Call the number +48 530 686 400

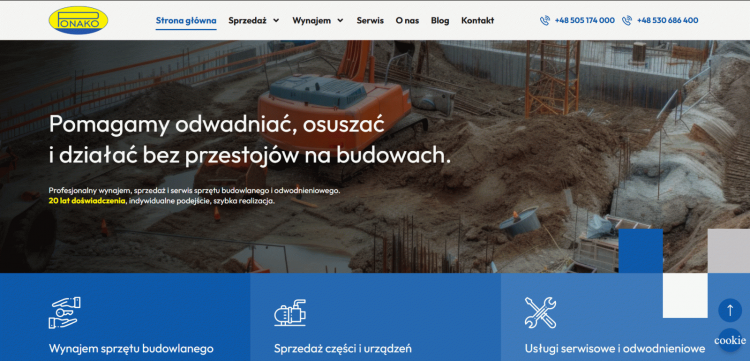click(667, 21)
